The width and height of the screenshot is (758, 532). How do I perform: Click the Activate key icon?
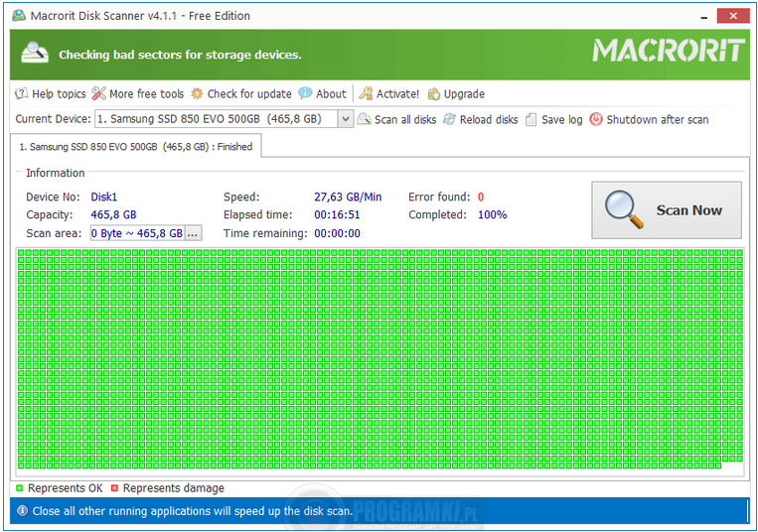tap(366, 93)
